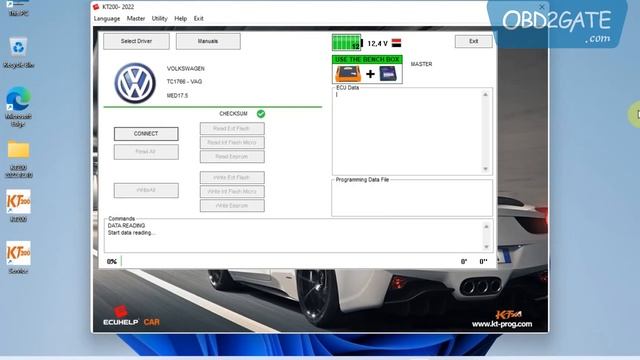Viewport: 640px width, 360px height.
Task: Click the Read All button
Action: point(146,152)
